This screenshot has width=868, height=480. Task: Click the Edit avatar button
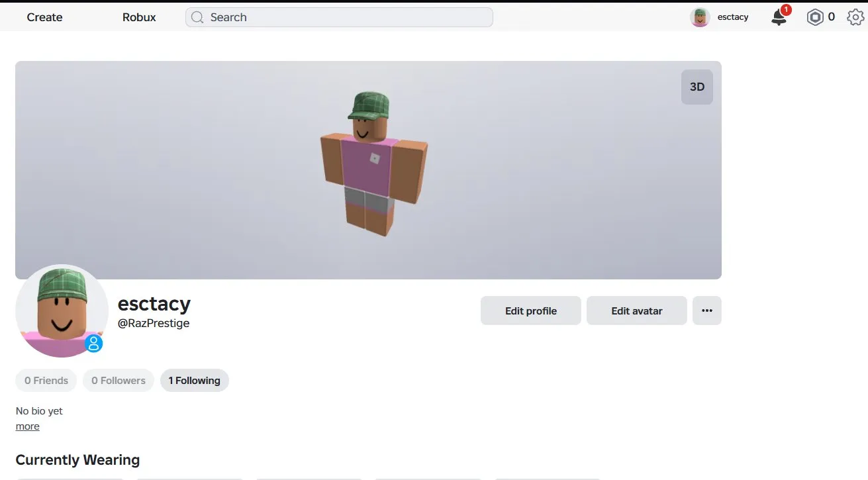637,311
